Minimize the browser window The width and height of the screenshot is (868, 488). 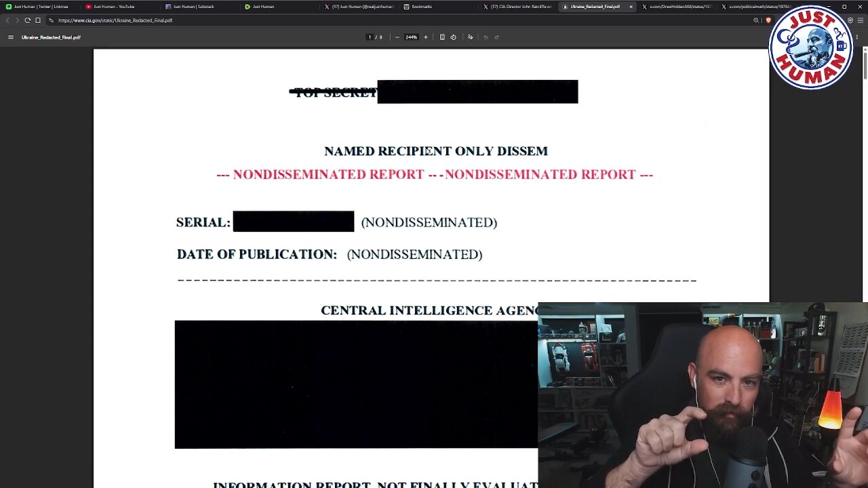[829, 7]
